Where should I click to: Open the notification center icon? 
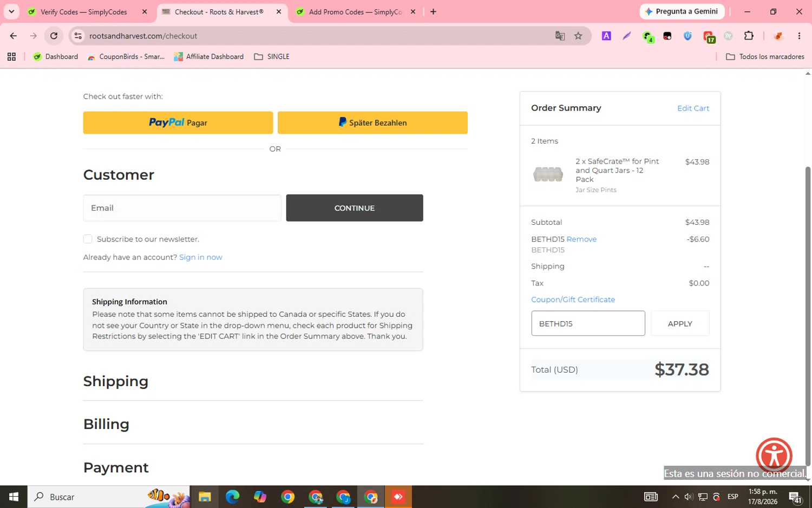[x=795, y=497]
